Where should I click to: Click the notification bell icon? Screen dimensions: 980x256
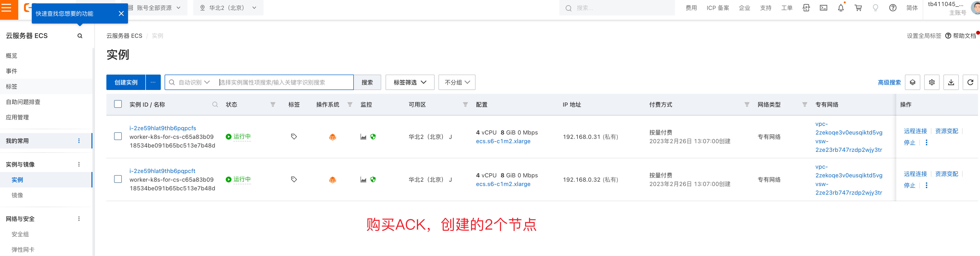(x=841, y=8)
